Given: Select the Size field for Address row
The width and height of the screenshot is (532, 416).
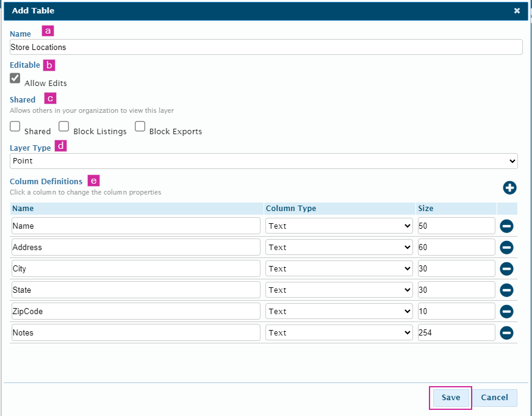Looking at the screenshot, I should point(456,248).
